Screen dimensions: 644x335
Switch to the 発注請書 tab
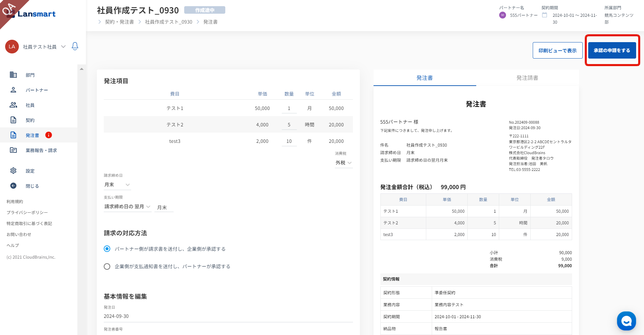(x=527, y=78)
